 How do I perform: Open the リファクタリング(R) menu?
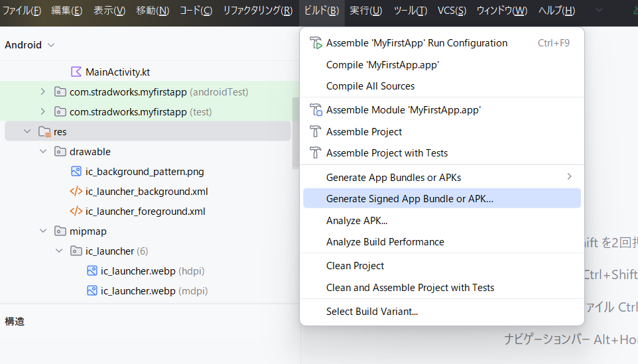(x=257, y=11)
